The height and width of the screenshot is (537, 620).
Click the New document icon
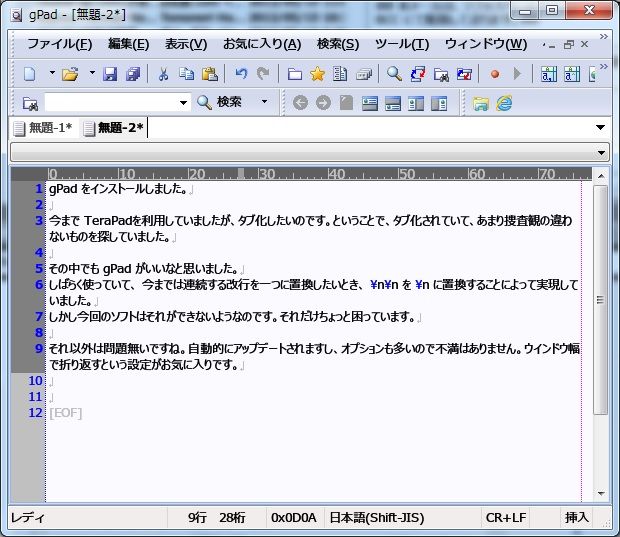30,74
